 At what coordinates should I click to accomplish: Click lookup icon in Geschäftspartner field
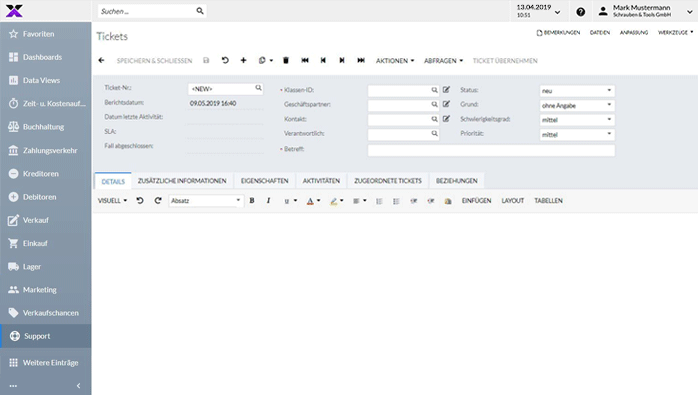[x=434, y=104]
